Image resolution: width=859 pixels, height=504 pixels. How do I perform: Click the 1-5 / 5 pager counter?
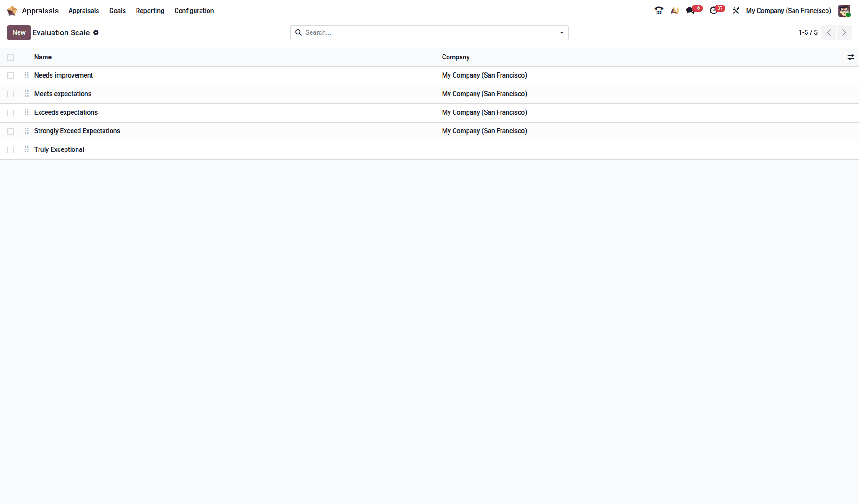(x=808, y=32)
